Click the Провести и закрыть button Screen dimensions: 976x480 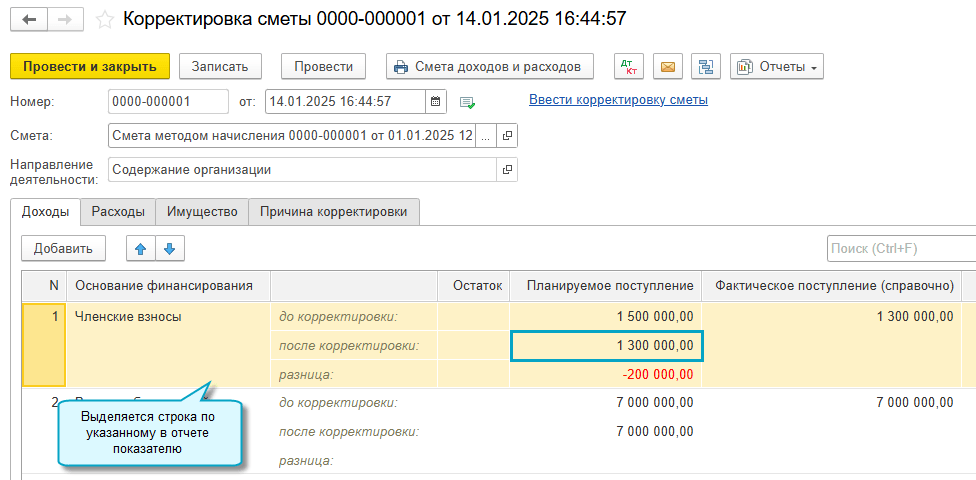90,67
